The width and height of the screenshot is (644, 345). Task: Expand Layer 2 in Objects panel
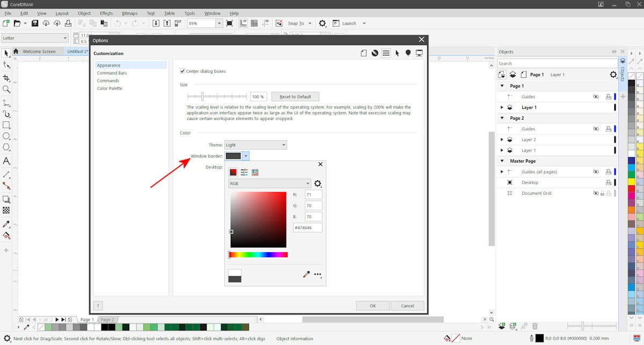(502, 140)
